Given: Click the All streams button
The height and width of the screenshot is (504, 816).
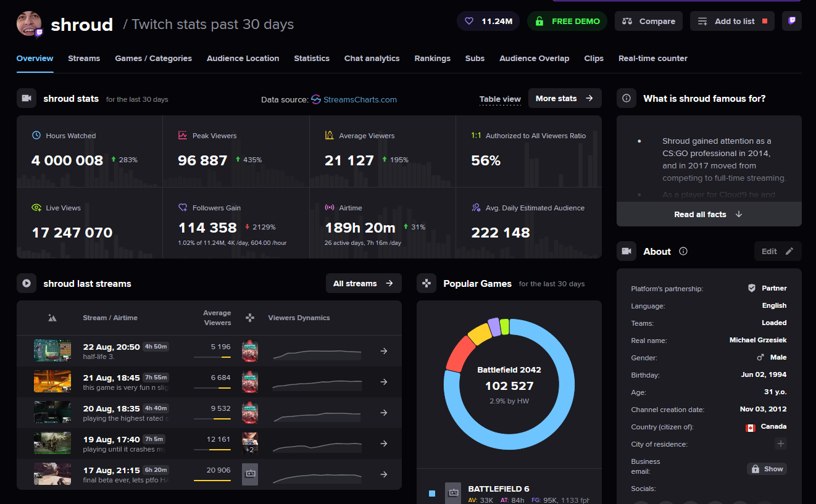Looking at the screenshot, I should (364, 283).
